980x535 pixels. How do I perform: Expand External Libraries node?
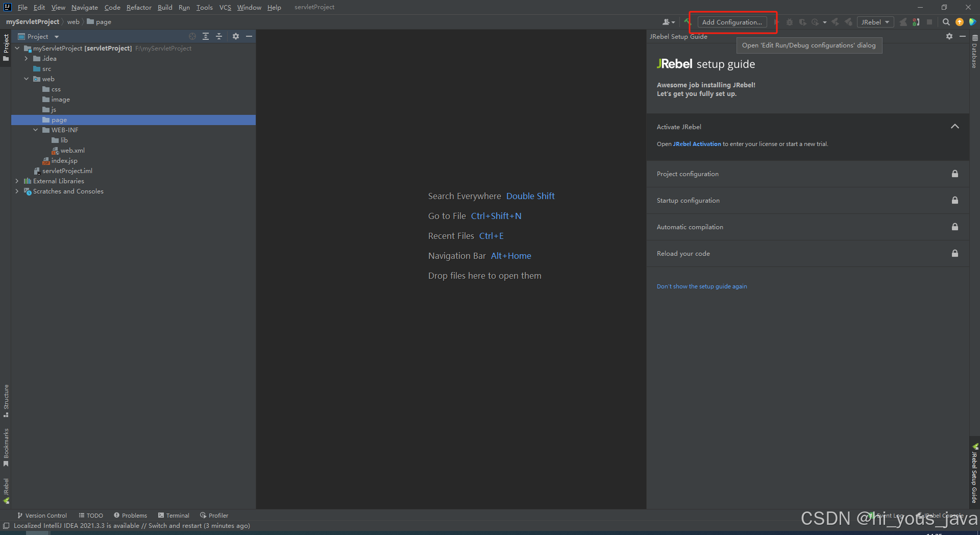[17, 181]
